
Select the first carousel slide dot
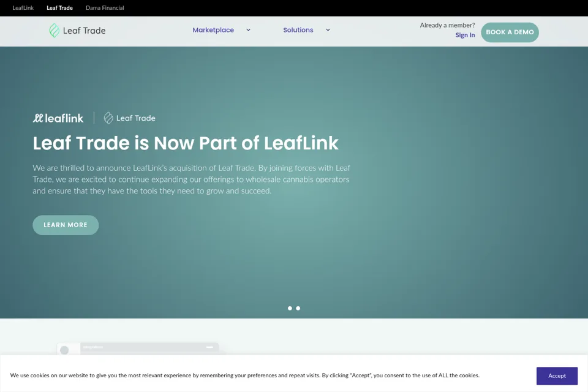pyautogui.click(x=290, y=308)
